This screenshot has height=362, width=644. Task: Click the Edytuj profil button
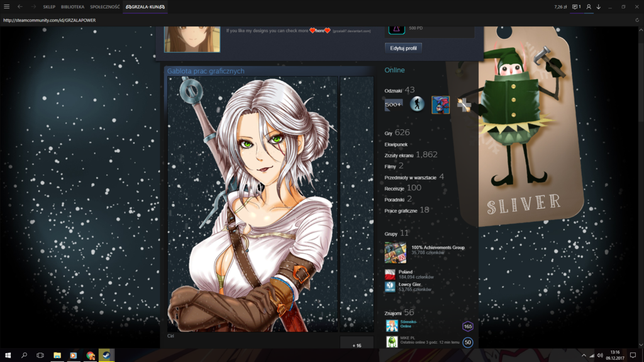[x=403, y=48]
